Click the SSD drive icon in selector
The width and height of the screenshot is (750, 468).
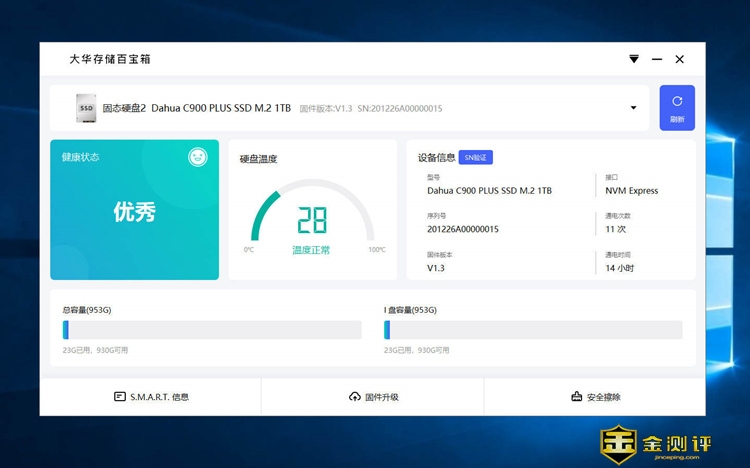coord(86,108)
